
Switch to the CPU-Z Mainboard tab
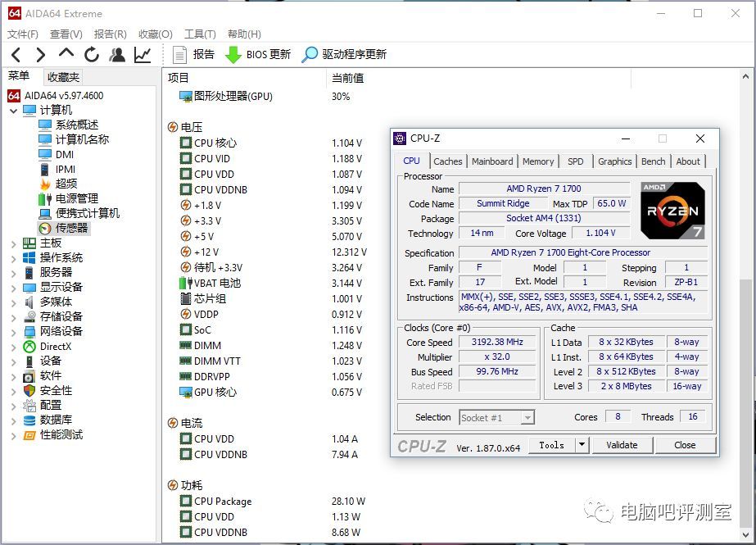(492, 161)
